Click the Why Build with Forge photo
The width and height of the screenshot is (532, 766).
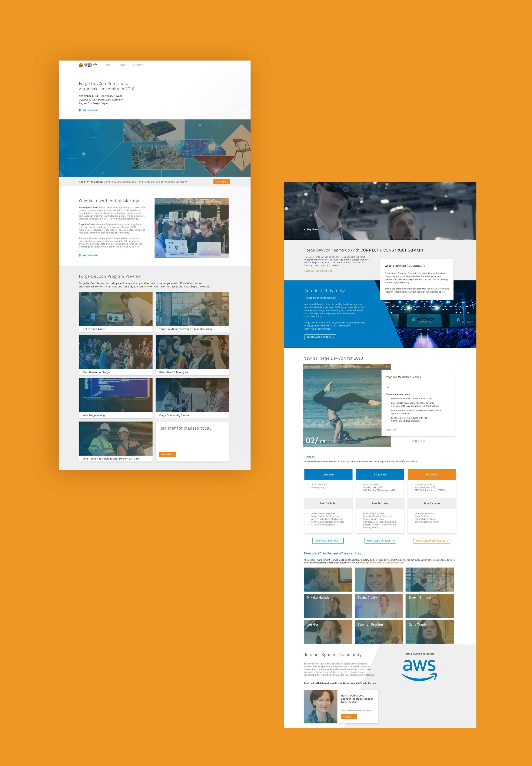click(x=192, y=228)
